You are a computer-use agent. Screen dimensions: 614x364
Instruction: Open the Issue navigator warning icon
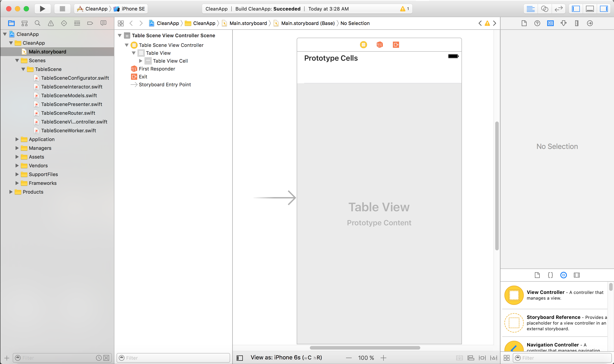coord(51,23)
